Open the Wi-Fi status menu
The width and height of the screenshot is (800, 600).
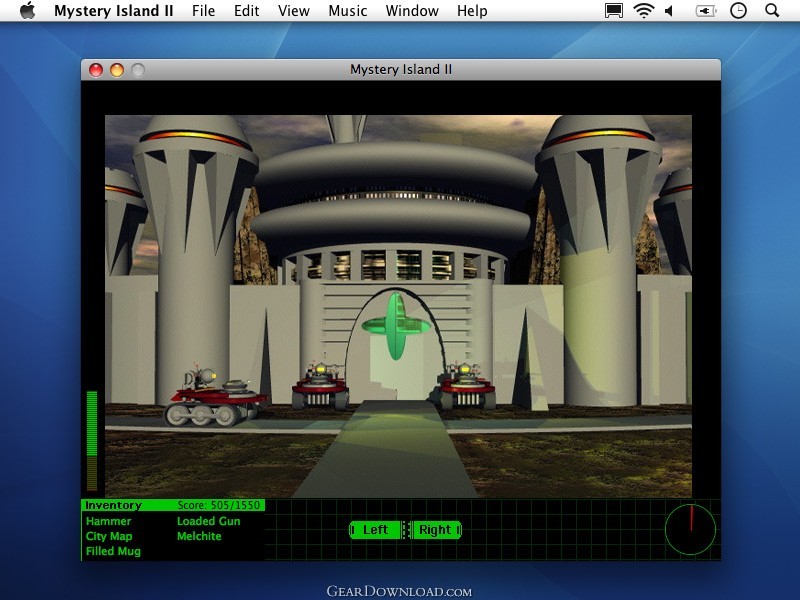click(644, 11)
